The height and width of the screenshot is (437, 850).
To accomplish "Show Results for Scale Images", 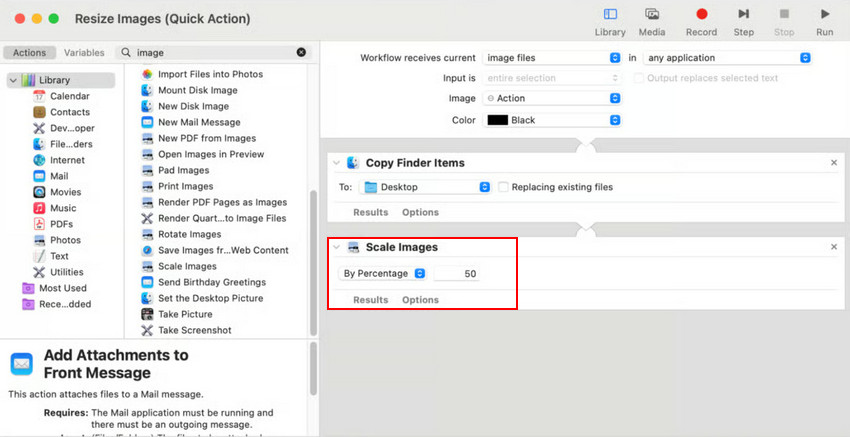I will [371, 300].
